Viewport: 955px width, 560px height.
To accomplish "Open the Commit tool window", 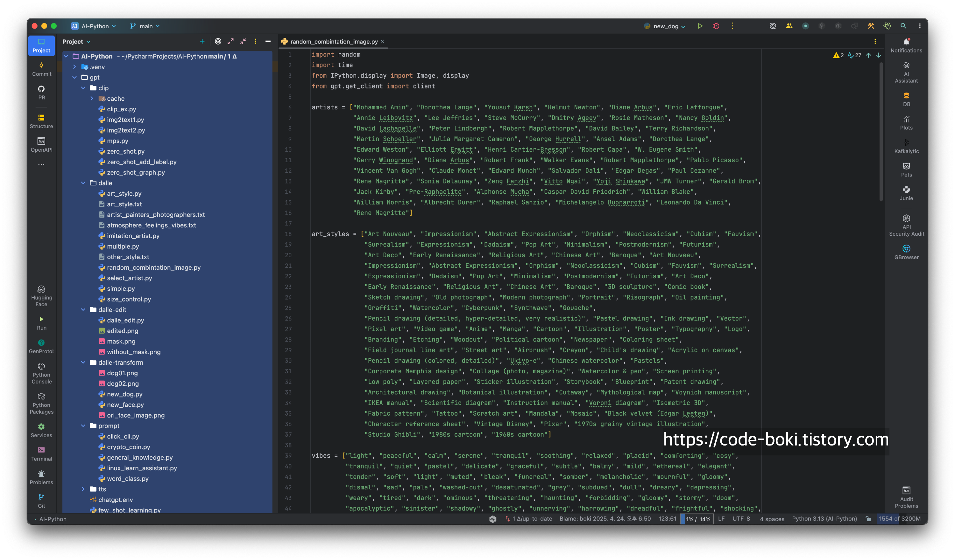I will coord(41,69).
